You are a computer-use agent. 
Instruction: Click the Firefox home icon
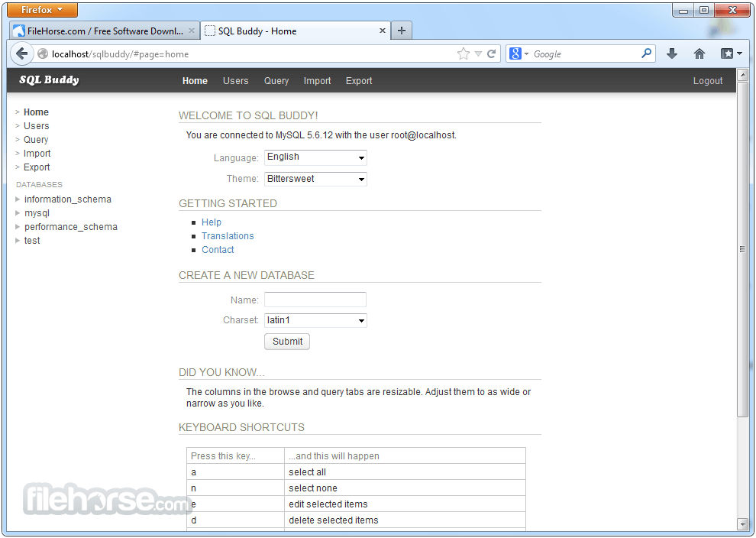pyautogui.click(x=699, y=53)
